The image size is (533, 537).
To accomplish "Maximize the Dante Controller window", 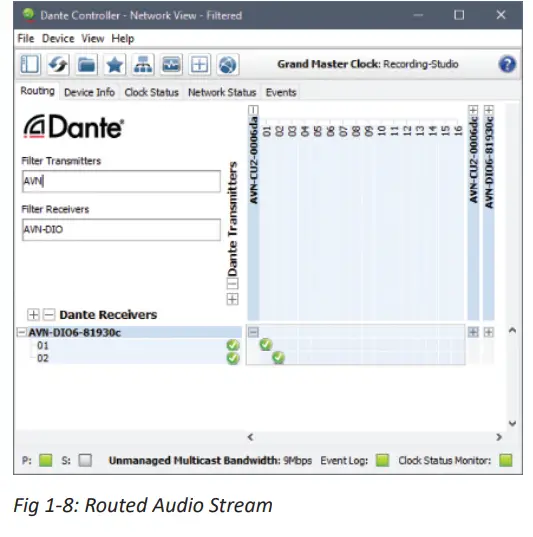I will [459, 15].
